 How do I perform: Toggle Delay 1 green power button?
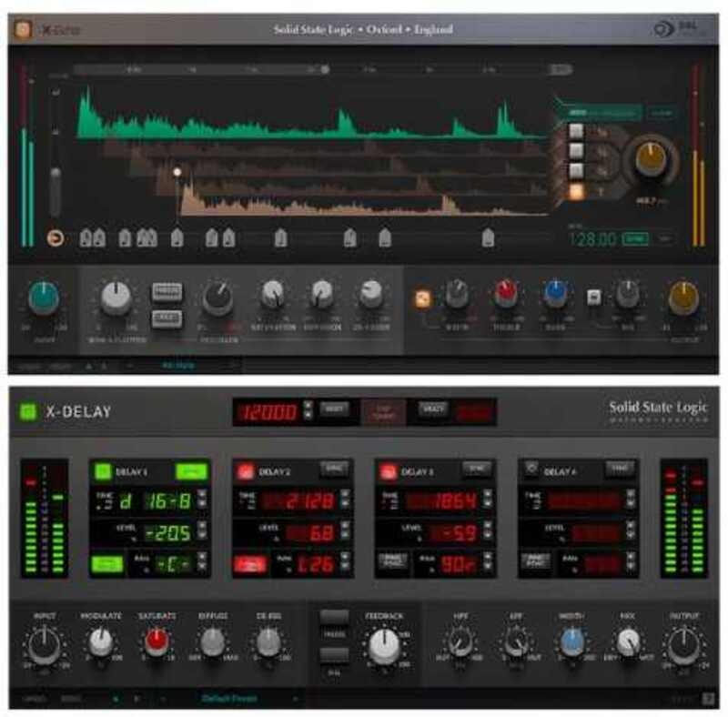pyautogui.click(x=102, y=470)
